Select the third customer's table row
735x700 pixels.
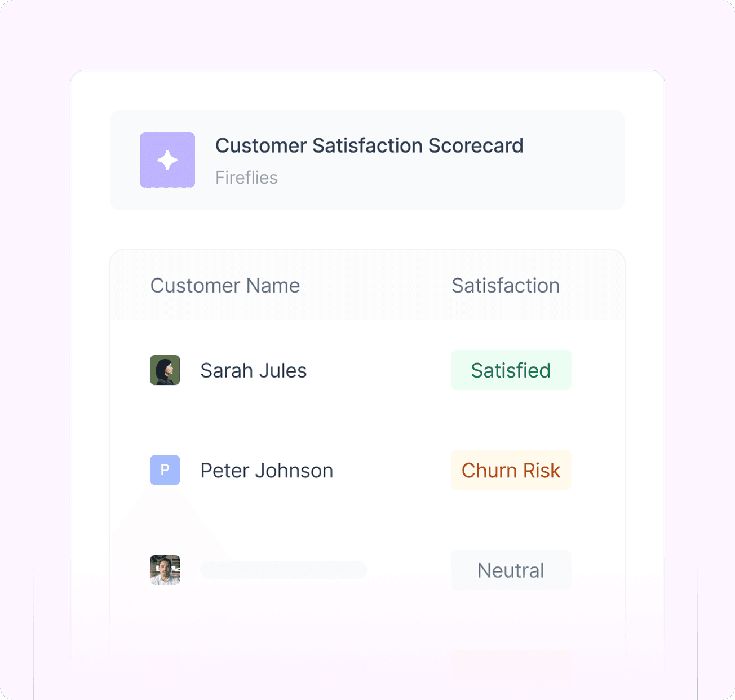(x=367, y=570)
